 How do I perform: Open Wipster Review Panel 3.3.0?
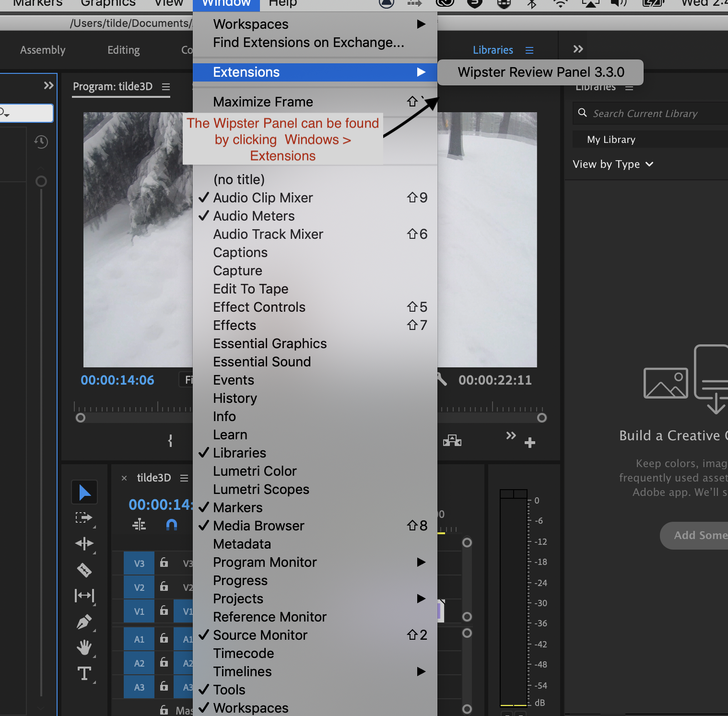coord(540,72)
